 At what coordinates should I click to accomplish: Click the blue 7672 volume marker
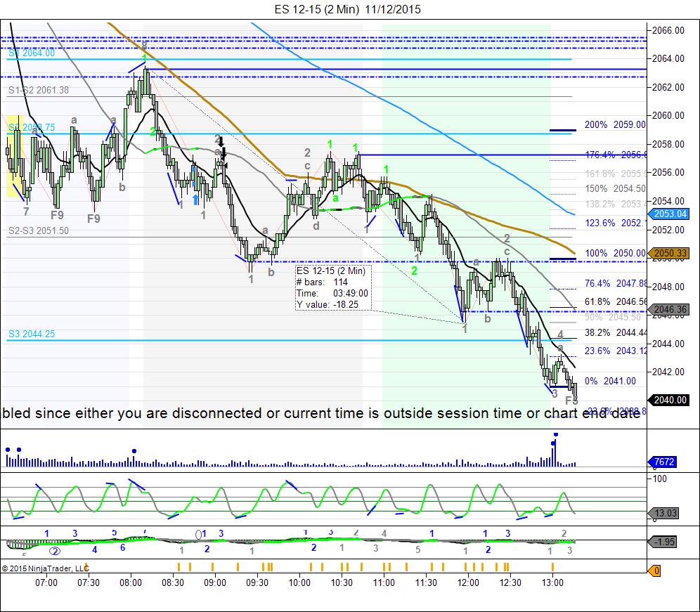[x=663, y=462]
